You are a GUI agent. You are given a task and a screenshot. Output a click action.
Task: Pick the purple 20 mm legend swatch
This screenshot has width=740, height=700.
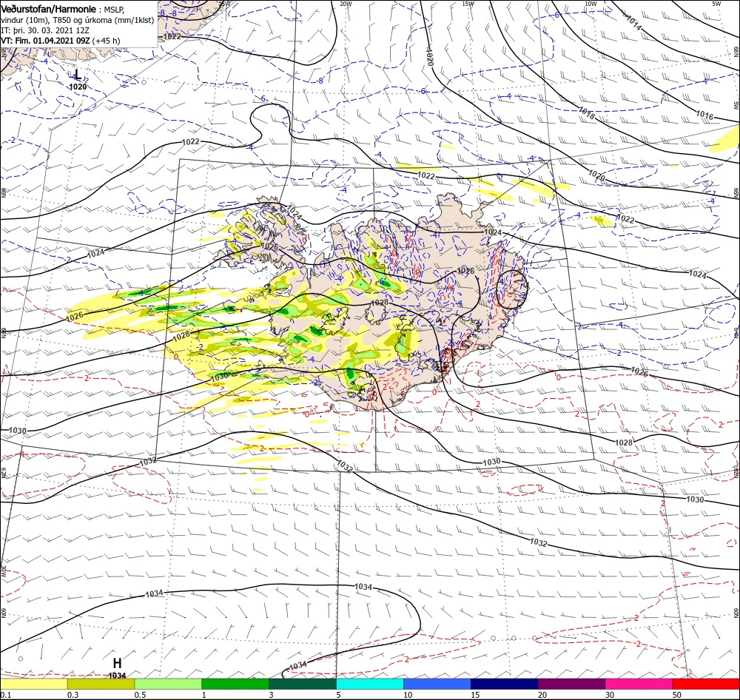tap(571, 684)
